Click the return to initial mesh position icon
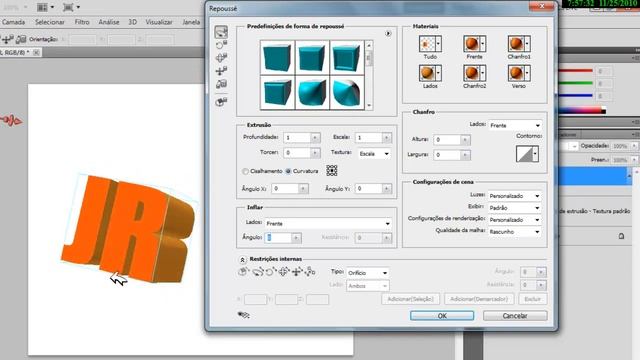 (221, 102)
